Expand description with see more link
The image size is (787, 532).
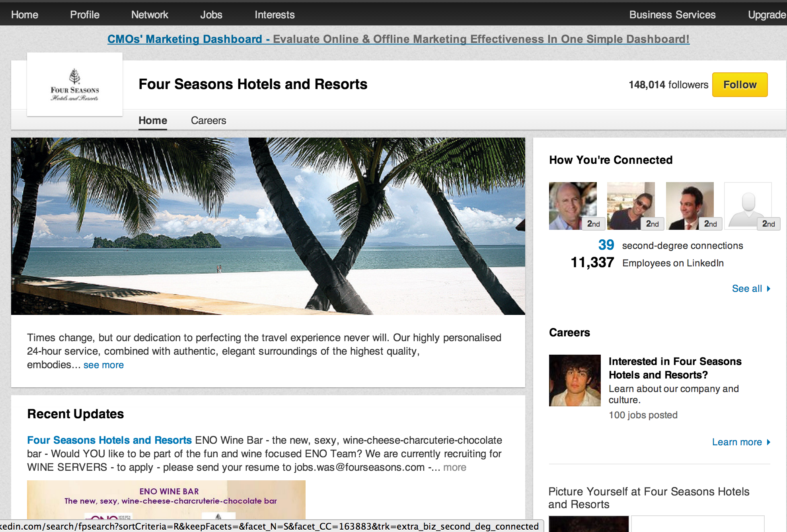(x=103, y=365)
